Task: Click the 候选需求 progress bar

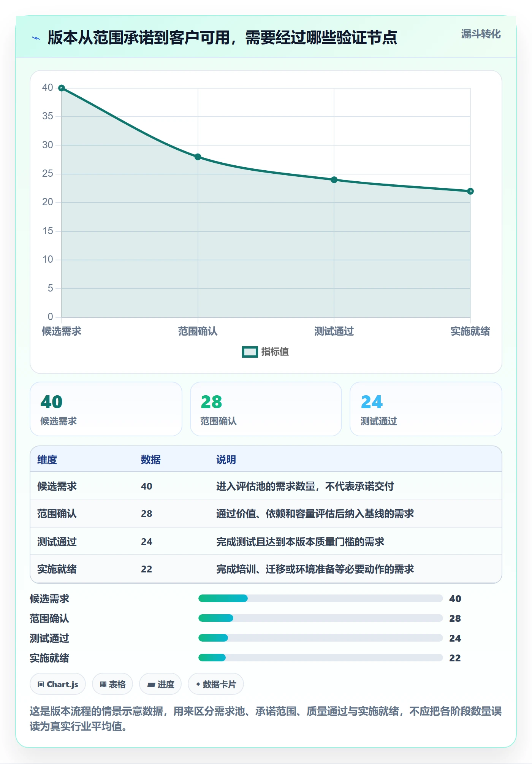Action: pyautogui.click(x=320, y=598)
